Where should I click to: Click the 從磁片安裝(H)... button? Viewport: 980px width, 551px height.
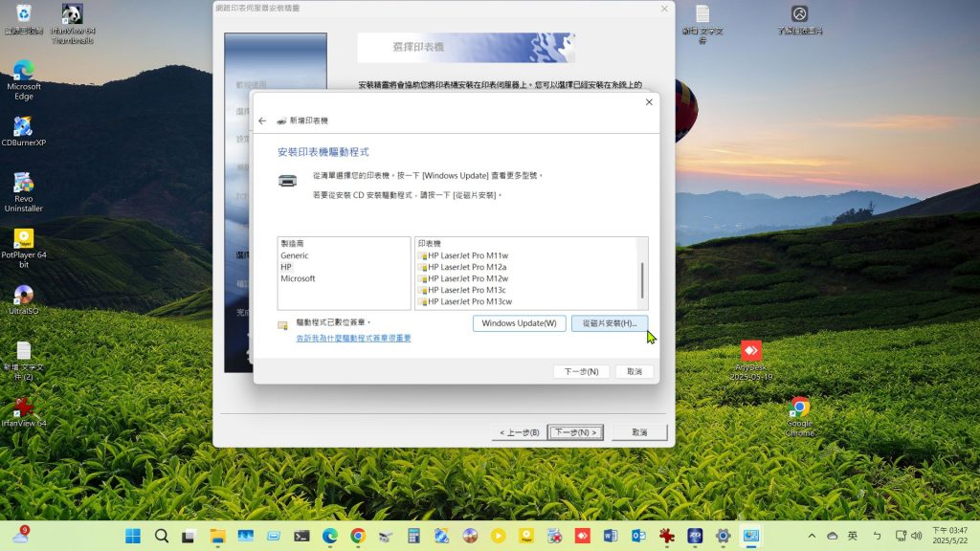pos(610,323)
